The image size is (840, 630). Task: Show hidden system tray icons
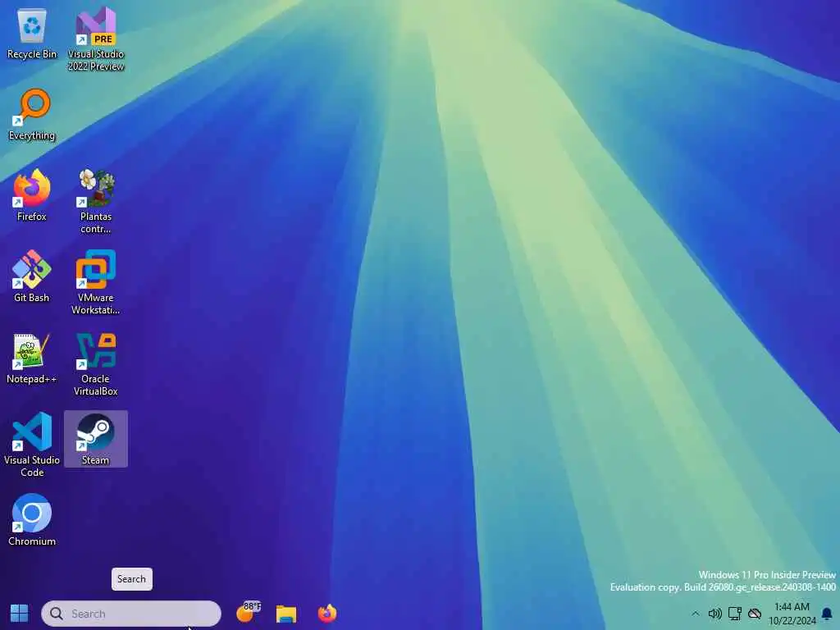pyautogui.click(x=696, y=614)
